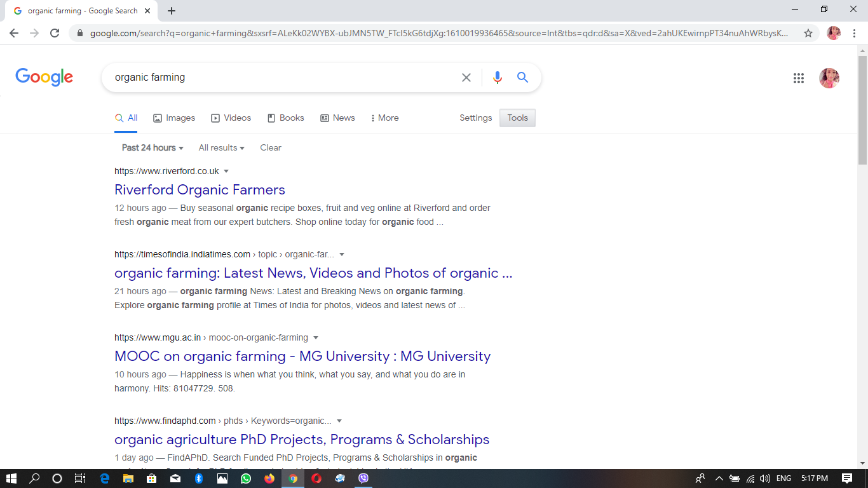This screenshot has height=488, width=868.
Task: Open search Settings
Action: tap(476, 118)
